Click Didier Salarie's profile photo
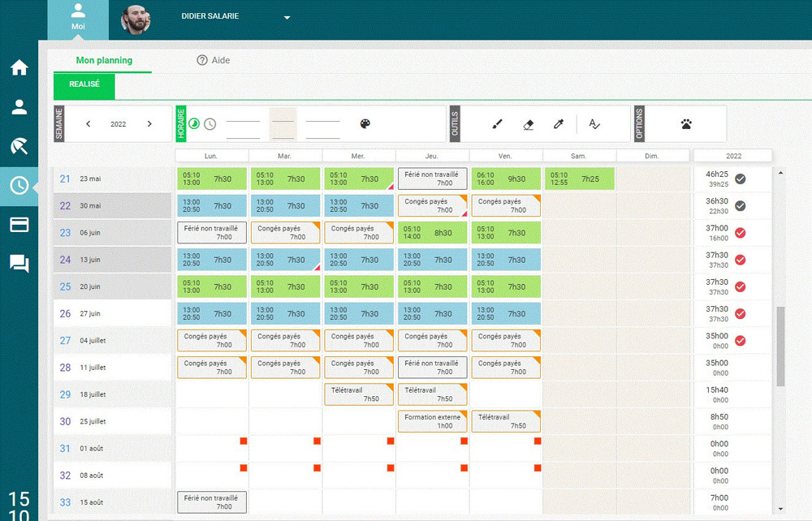This screenshot has height=521, width=812. click(135, 19)
